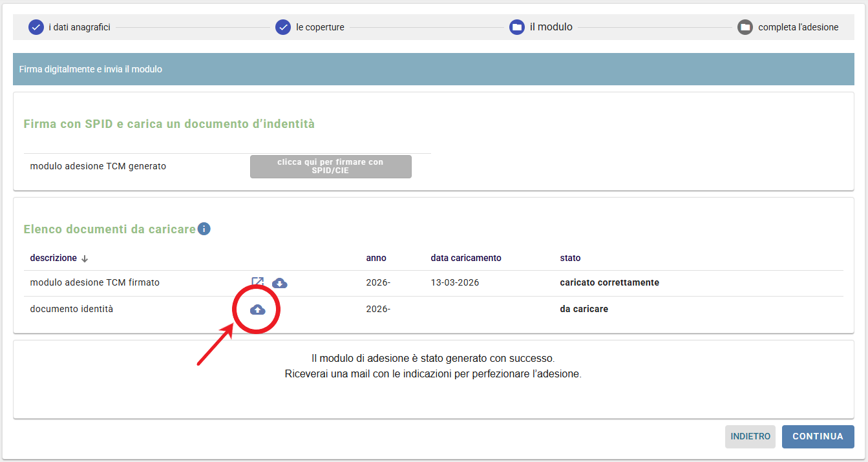Upload the documento identità via cloud icon

[257, 310]
